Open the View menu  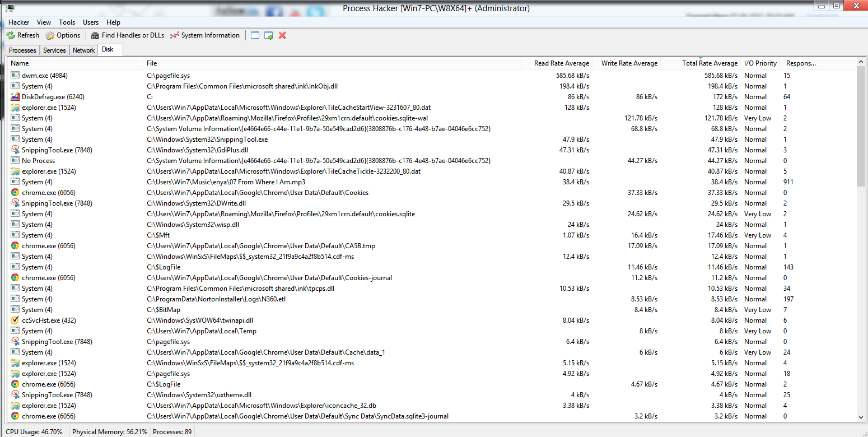point(44,22)
